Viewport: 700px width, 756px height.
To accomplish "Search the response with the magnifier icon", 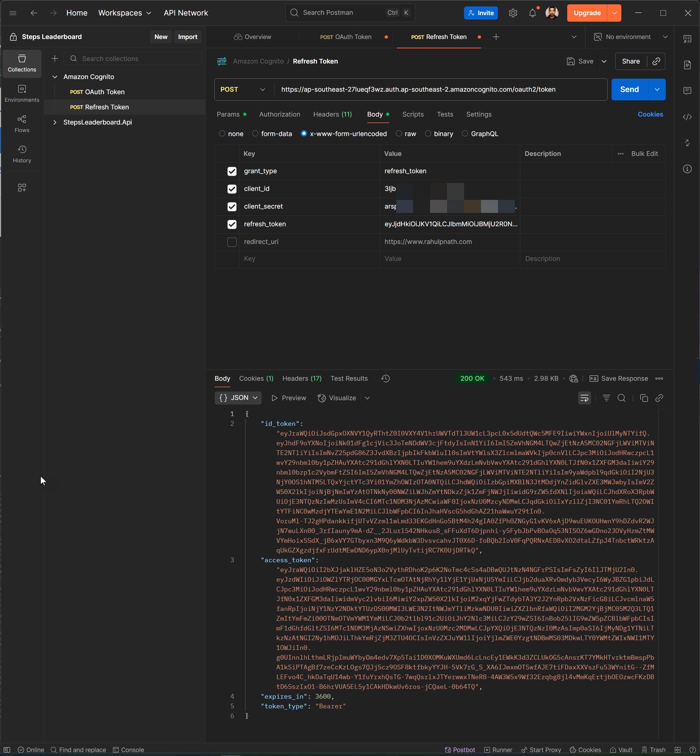I will click(x=622, y=398).
